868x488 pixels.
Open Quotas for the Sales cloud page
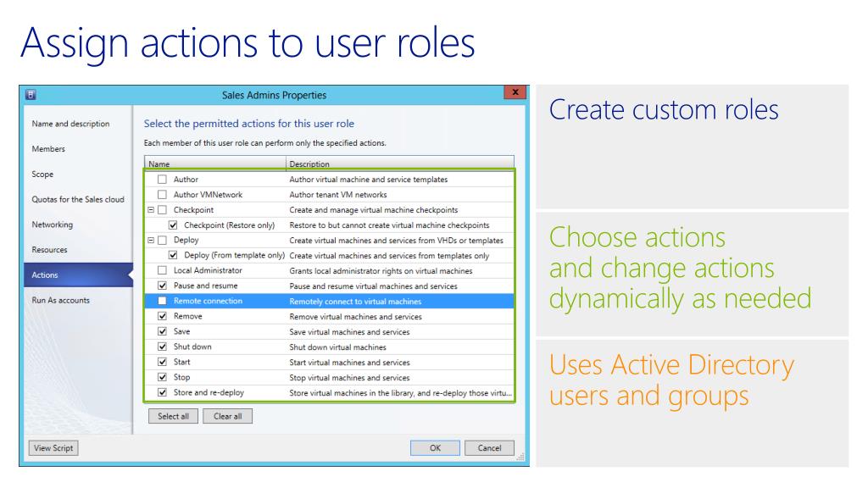tap(78, 199)
